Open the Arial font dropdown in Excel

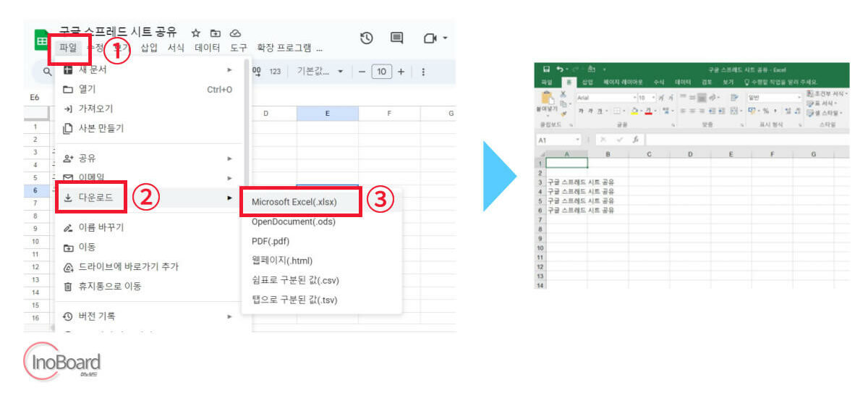tap(634, 97)
